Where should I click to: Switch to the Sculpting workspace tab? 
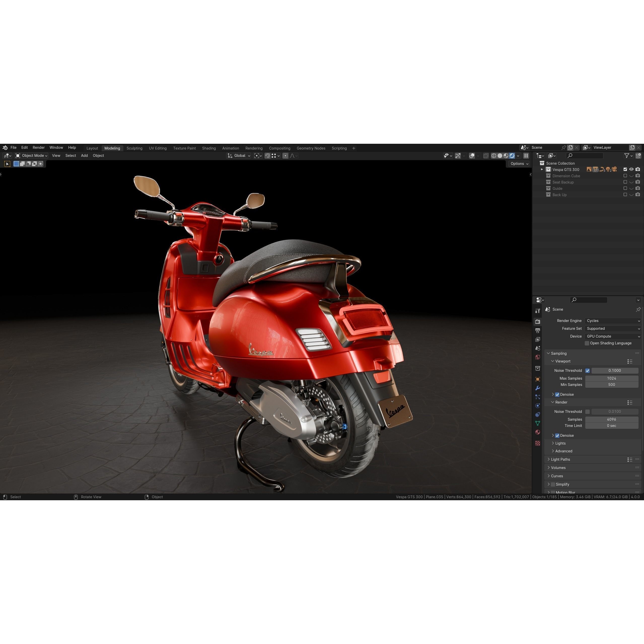point(134,148)
